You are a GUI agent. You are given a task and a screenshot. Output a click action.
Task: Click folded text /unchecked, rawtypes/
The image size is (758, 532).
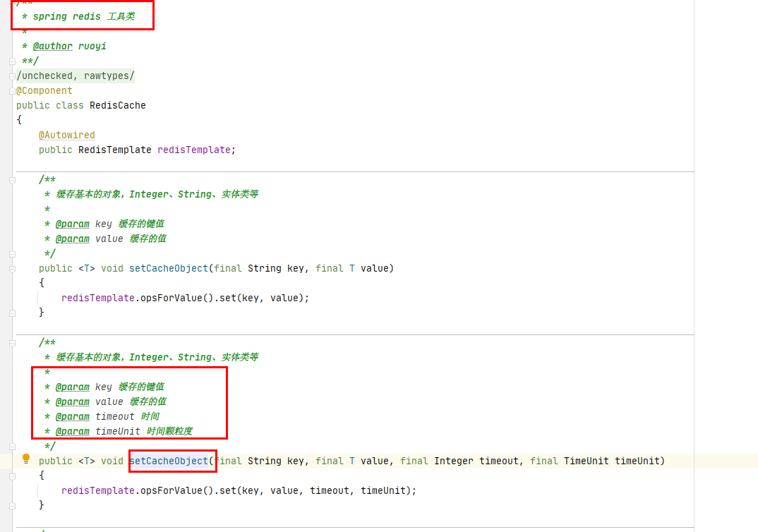coord(76,76)
